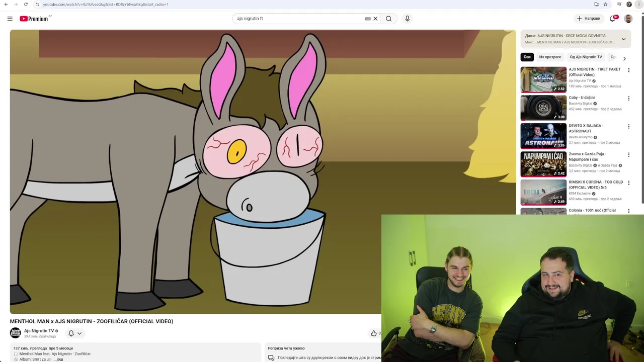
Task: Open the Направи create menu
Action: pyautogui.click(x=588, y=19)
